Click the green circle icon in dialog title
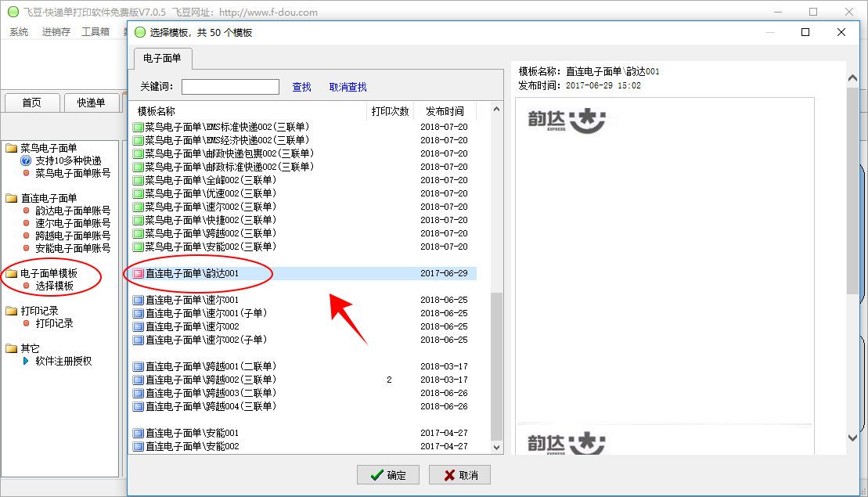868x497 pixels. tap(140, 32)
